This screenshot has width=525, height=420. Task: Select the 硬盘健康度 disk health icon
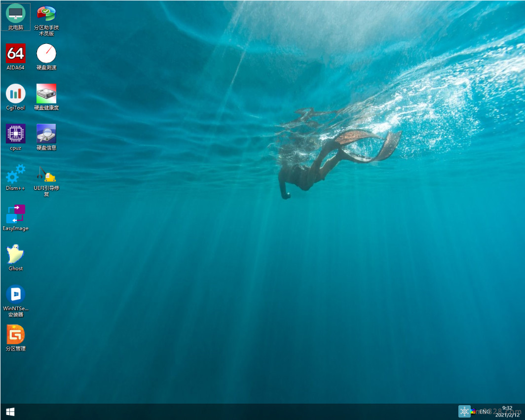click(46, 94)
